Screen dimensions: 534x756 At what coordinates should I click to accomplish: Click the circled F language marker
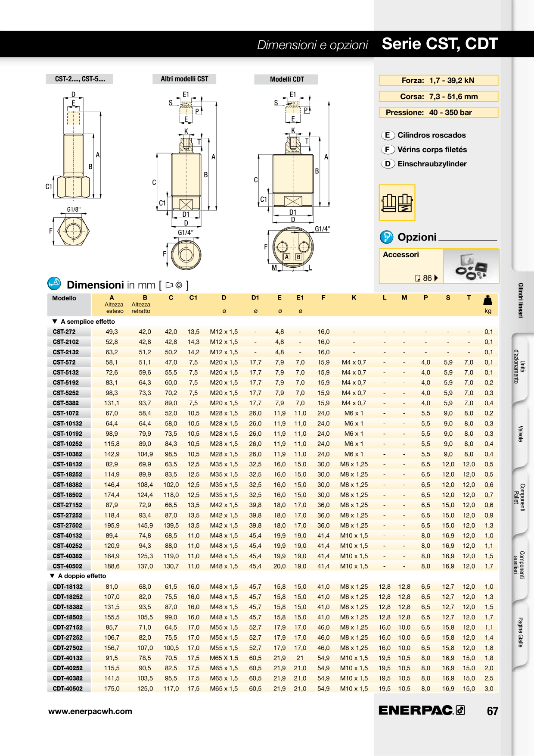(x=388, y=150)
